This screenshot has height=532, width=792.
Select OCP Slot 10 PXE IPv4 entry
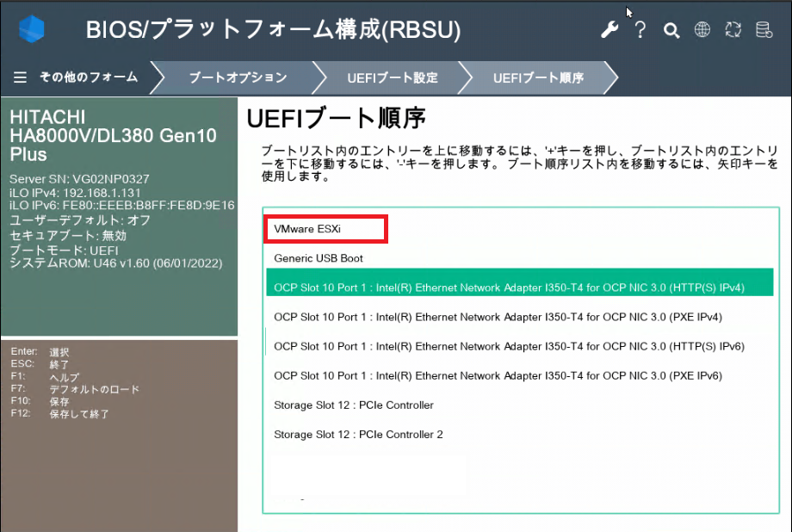520,317
